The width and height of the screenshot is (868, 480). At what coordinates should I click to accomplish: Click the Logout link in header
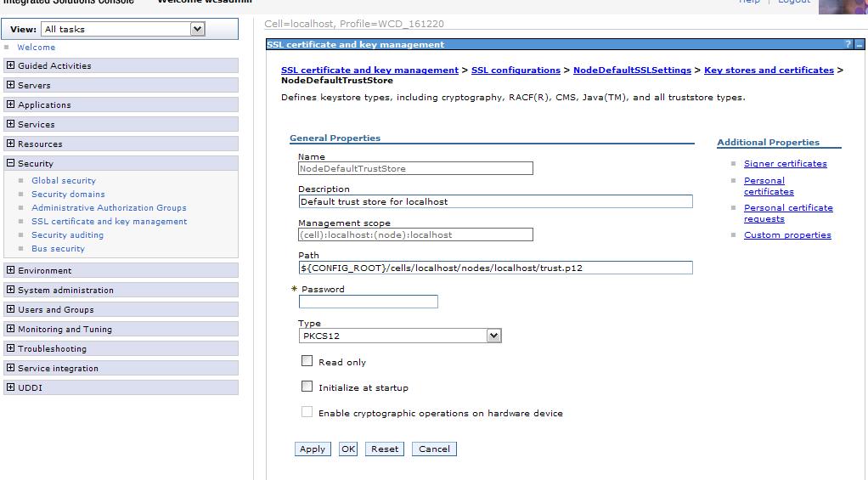[x=794, y=2]
